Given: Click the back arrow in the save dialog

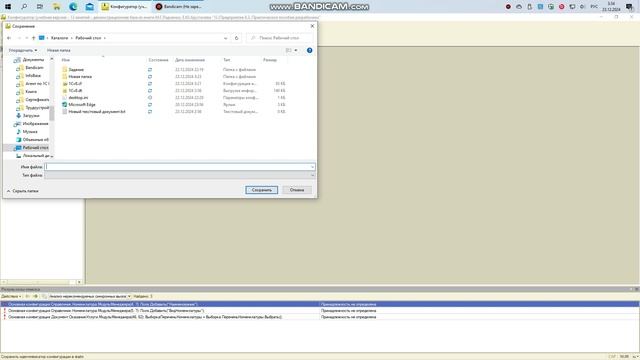Looking at the screenshot, I should tap(9, 38).
